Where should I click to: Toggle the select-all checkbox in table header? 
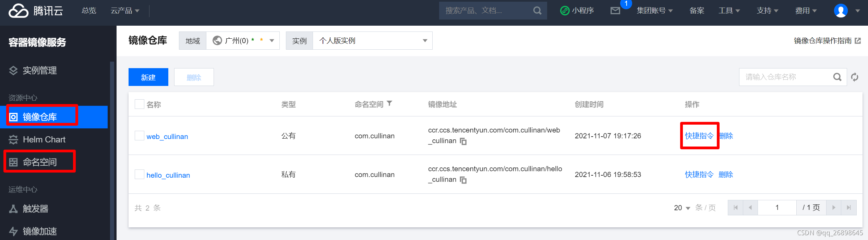[x=139, y=104]
